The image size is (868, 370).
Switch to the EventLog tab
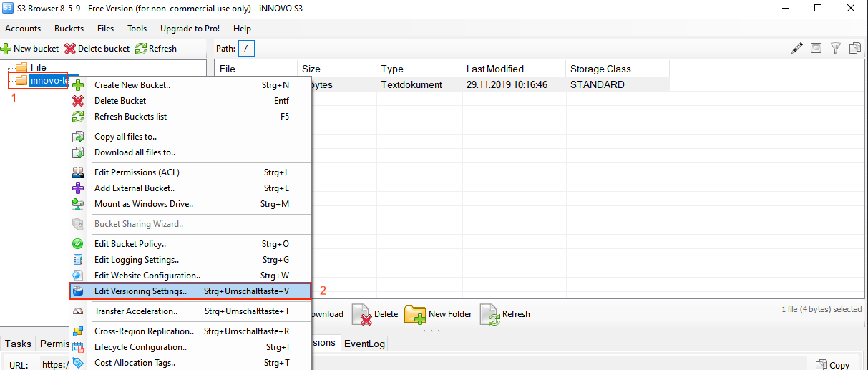(x=364, y=344)
